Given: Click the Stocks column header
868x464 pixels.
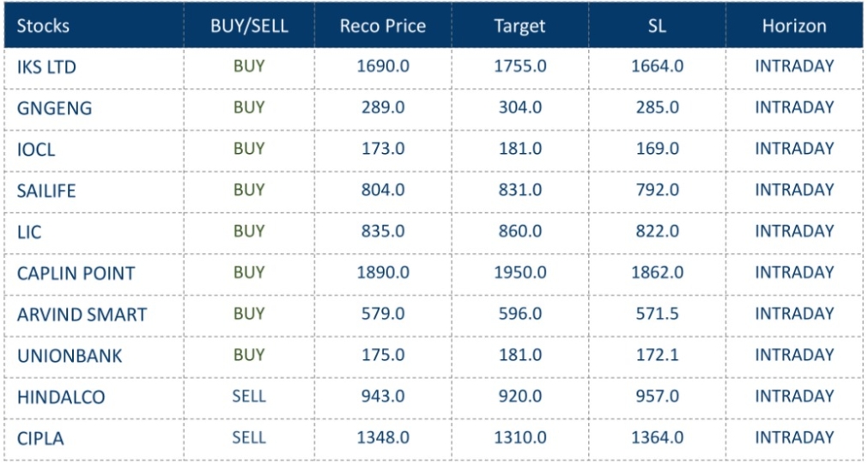Looking at the screenshot, I should pyautogui.click(x=43, y=26).
